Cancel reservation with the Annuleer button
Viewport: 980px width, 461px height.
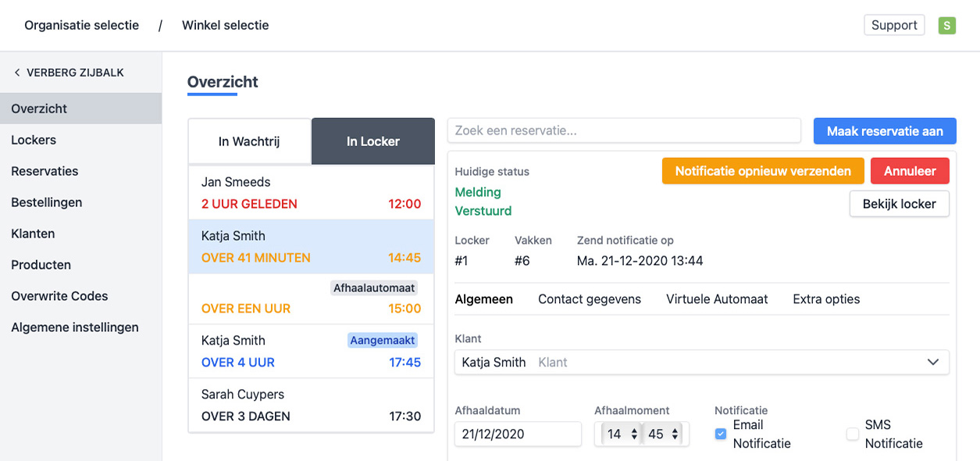pyautogui.click(x=910, y=171)
